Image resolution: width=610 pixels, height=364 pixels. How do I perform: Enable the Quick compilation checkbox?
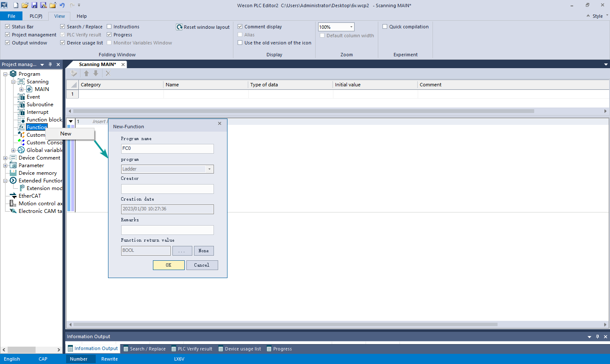coord(385,27)
